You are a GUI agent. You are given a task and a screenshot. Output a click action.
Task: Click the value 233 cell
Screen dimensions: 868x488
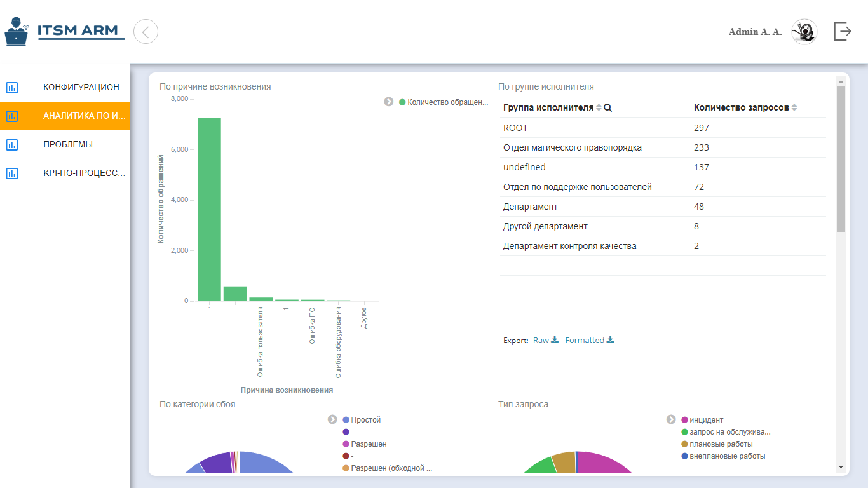click(702, 147)
